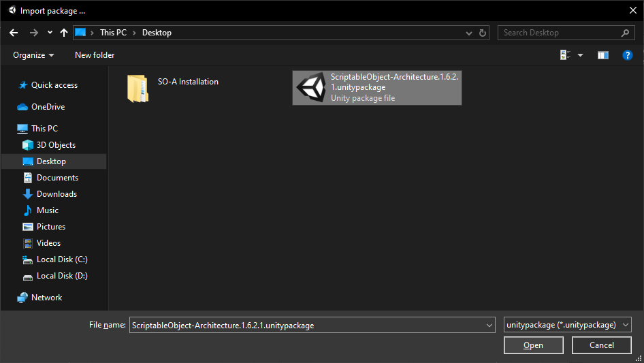Open the view options dropdown arrow
Image resolution: width=644 pixels, height=363 pixels.
(x=580, y=55)
